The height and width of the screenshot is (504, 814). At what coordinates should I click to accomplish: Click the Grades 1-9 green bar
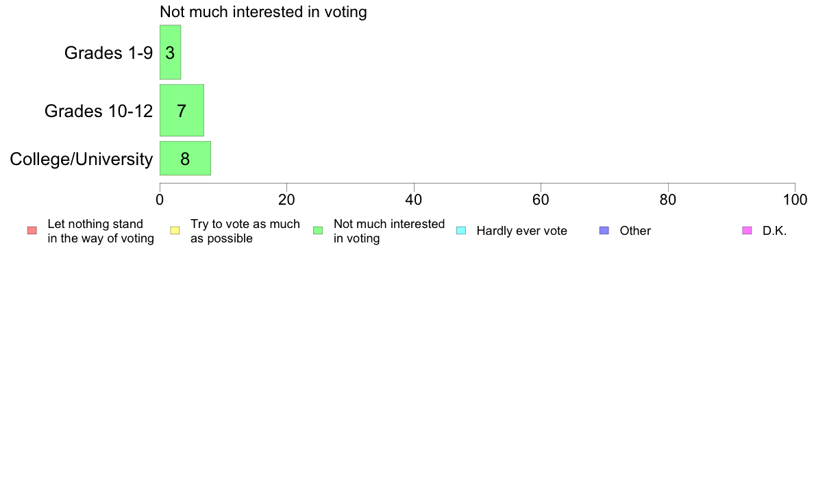171,53
